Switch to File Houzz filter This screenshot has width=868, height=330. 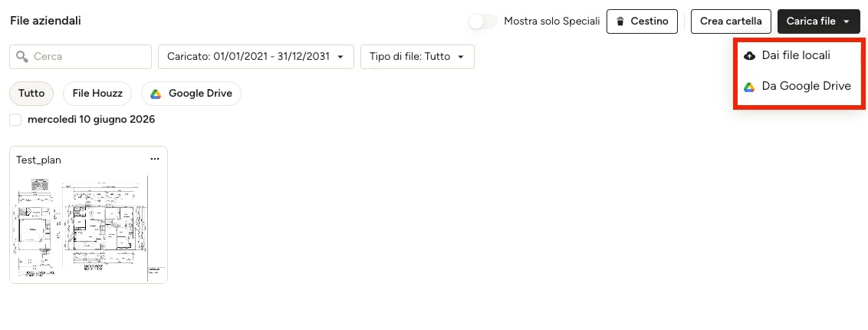click(97, 94)
